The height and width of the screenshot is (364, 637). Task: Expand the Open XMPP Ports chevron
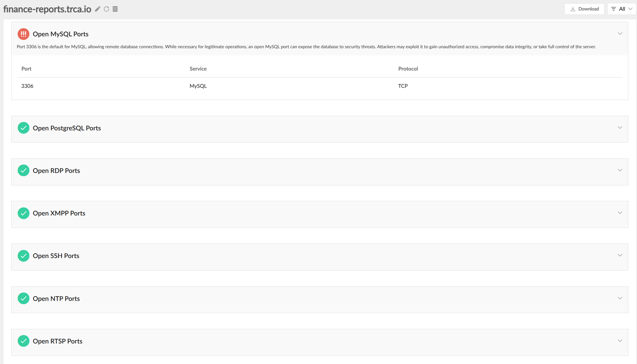click(x=620, y=213)
